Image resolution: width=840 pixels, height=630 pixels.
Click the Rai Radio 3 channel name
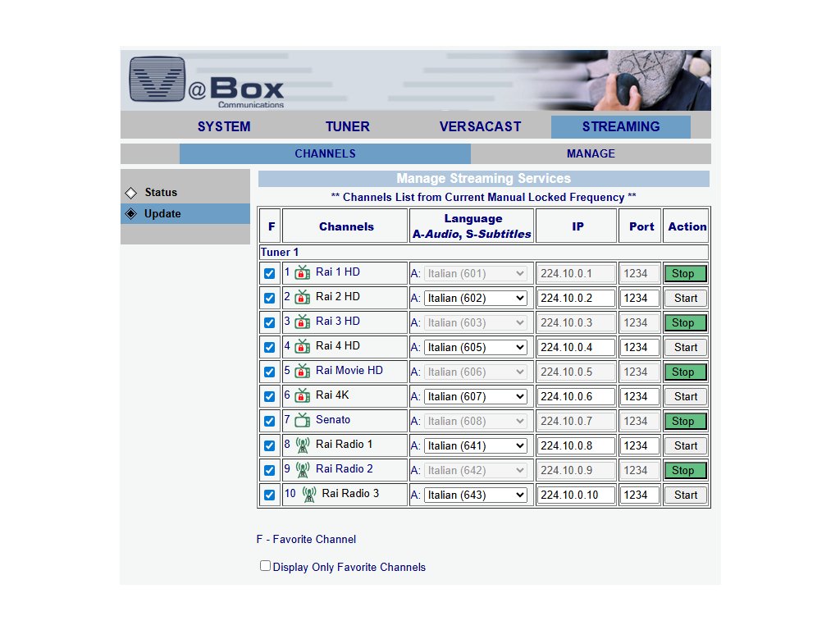tap(350, 493)
